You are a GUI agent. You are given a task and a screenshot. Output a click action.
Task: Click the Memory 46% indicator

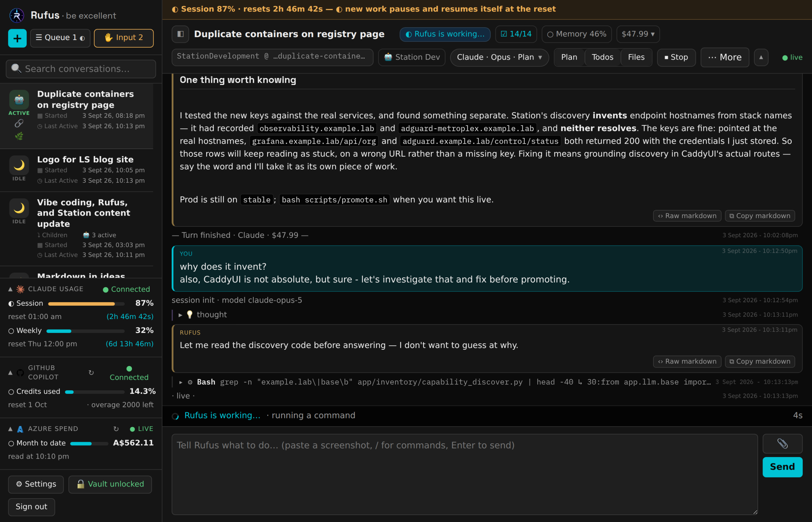pyautogui.click(x=576, y=34)
